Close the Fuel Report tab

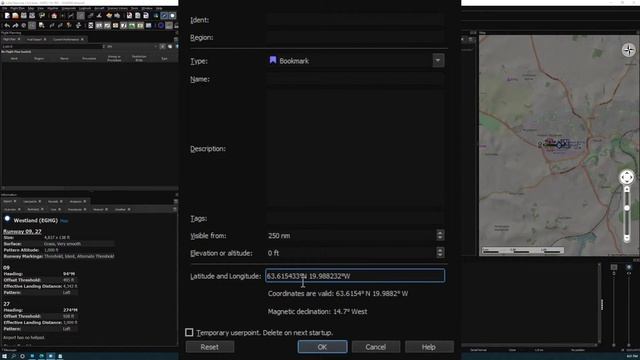(45, 39)
